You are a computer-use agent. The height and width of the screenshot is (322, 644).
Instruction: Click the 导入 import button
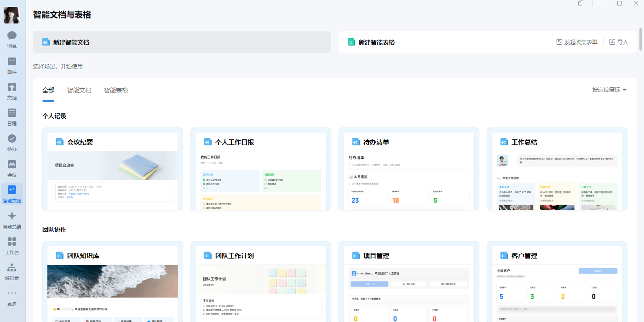(x=619, y=42)
